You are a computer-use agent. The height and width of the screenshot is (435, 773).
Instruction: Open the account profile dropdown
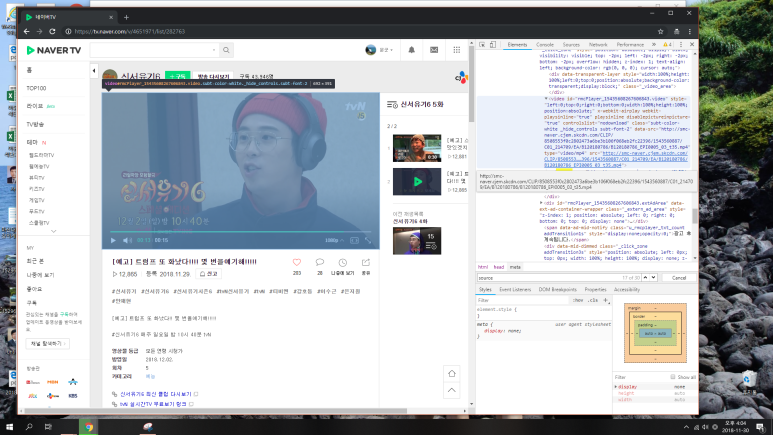pos(379,50)
